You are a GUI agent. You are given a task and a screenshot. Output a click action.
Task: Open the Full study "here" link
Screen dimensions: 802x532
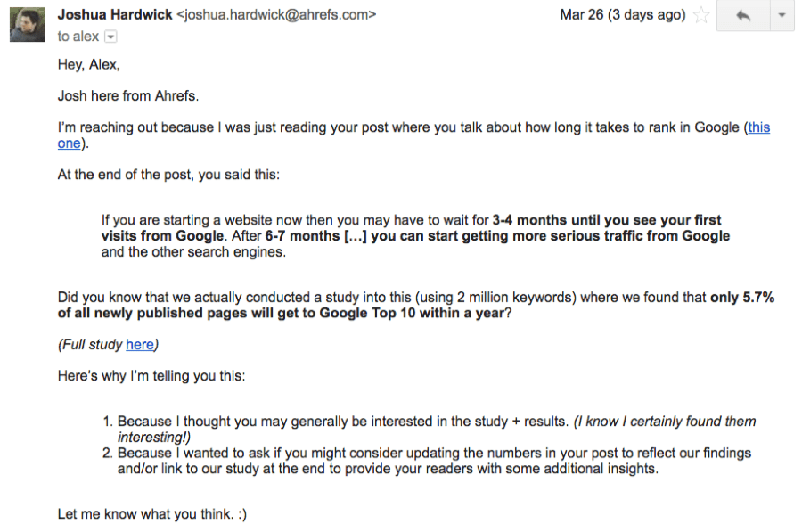(140, 345)
